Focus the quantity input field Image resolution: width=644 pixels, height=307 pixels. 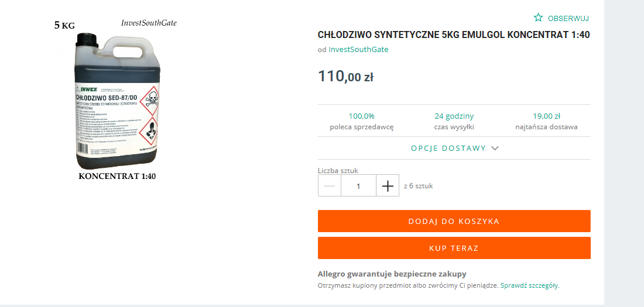pyautogui.click(x=358, y=185)
